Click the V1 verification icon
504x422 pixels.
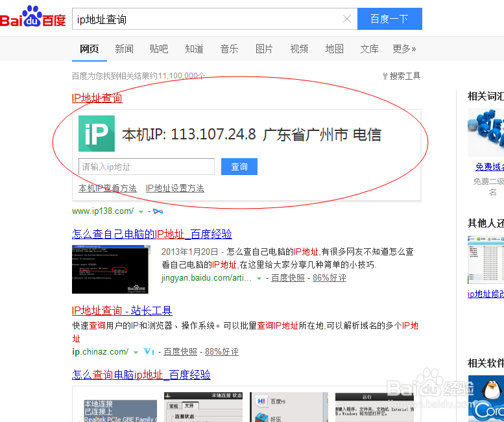149,351
